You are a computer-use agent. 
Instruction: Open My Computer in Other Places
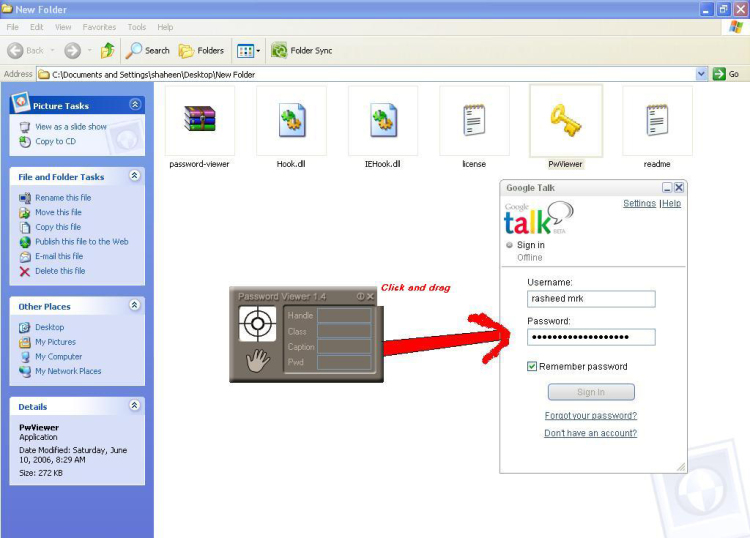pos(58,357)
